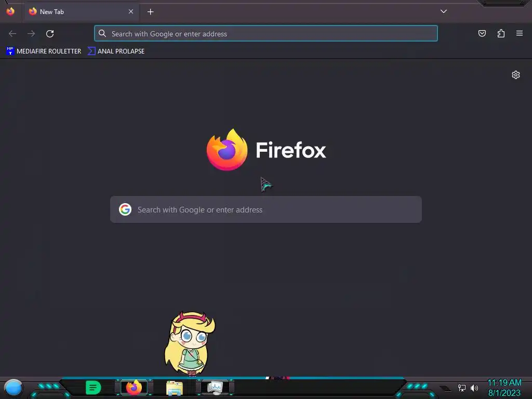Open the Firefox hamburger application menu
This screenshot has height=399, width=532.
[520, 33]
